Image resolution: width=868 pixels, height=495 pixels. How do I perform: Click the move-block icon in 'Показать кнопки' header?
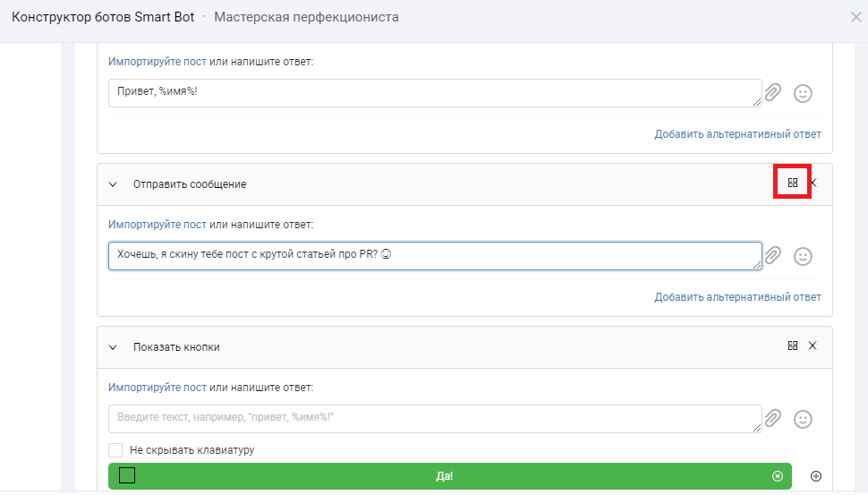tap(792, 346)
